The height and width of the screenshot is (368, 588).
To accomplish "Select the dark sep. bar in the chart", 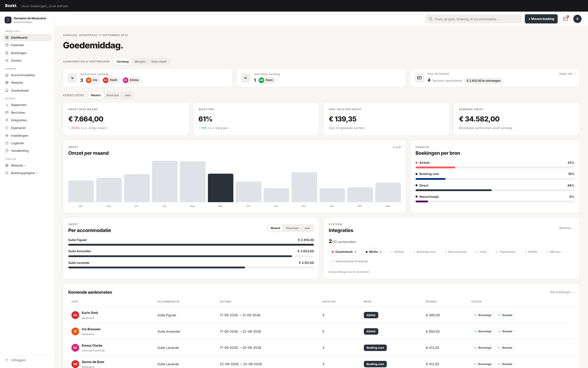I will [x=220, y=188].
